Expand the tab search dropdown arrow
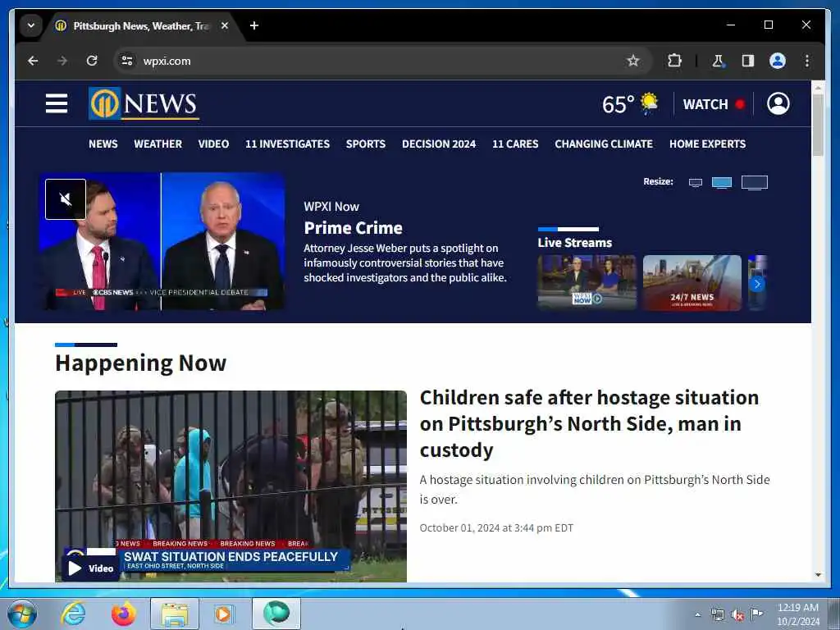The image size is (840, 630). (x=31, y=25)
